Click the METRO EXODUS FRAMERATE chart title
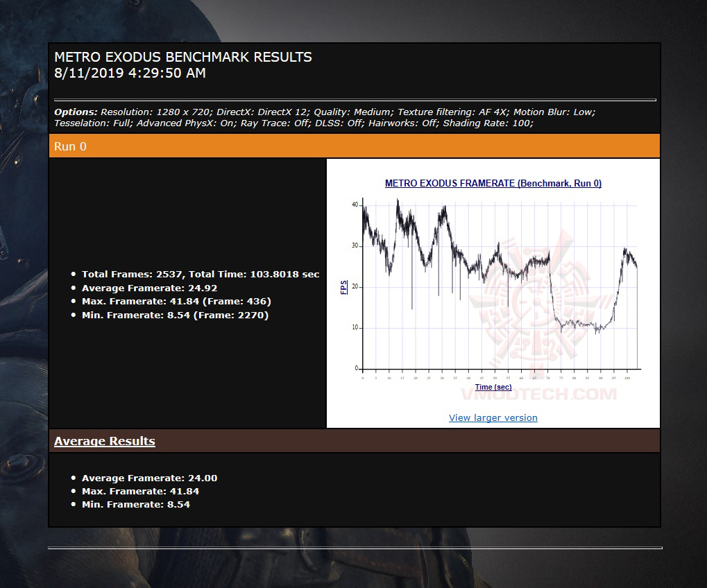Image resolution: width=707 pixels, height=588 pixels. pyautogui.click(x=493, y=183)
